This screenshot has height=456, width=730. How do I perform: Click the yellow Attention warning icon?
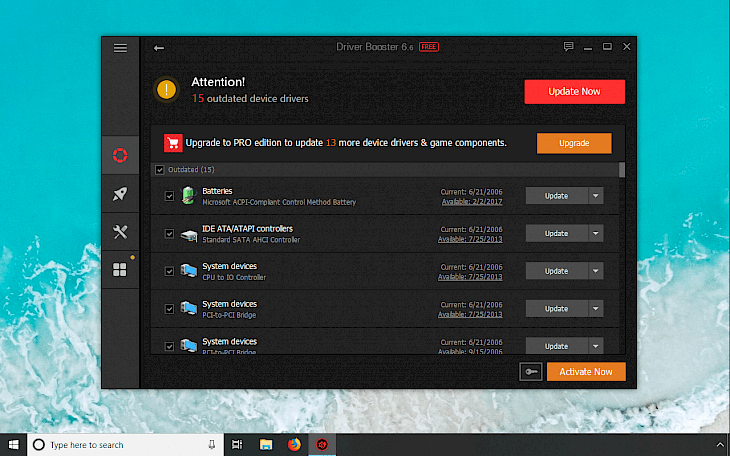[166, 89]
